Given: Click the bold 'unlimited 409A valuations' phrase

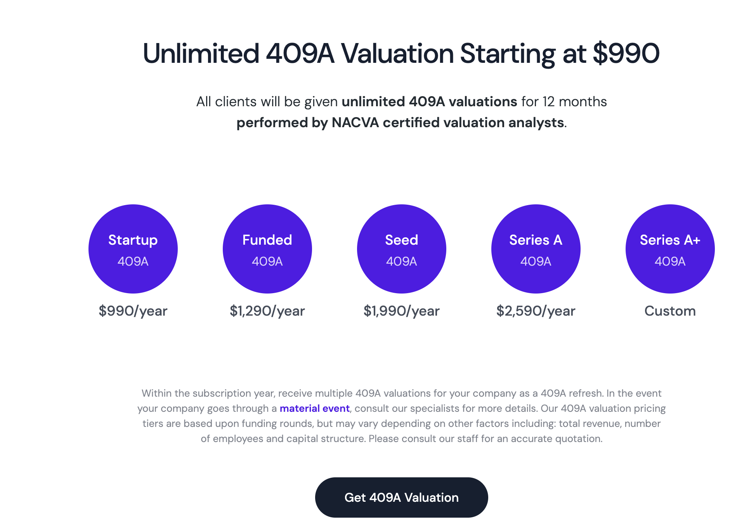Looking at the screenshot, I should (429, 102).
